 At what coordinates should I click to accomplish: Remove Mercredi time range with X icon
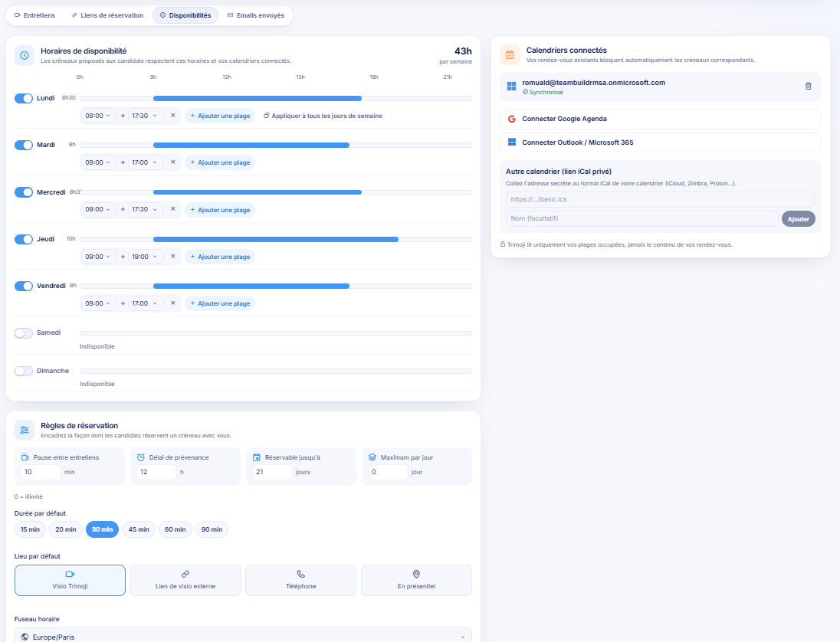[x=173, y=209]
